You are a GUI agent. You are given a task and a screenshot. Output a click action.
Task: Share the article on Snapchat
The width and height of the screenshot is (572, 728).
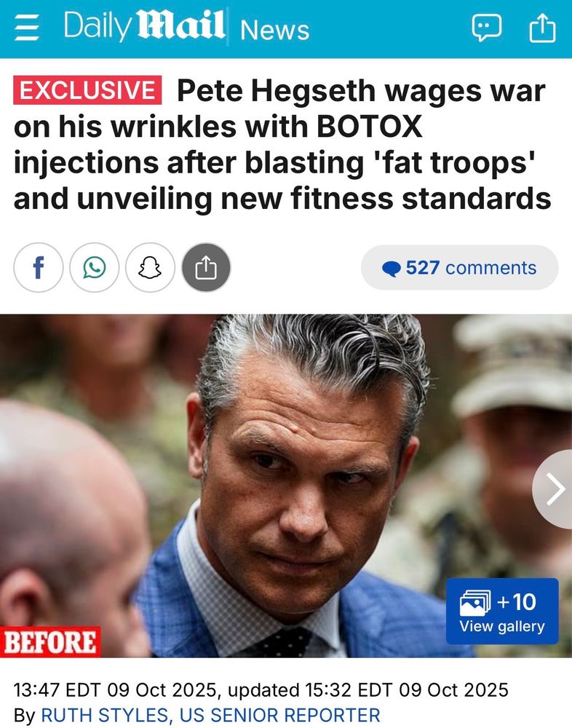150,267
